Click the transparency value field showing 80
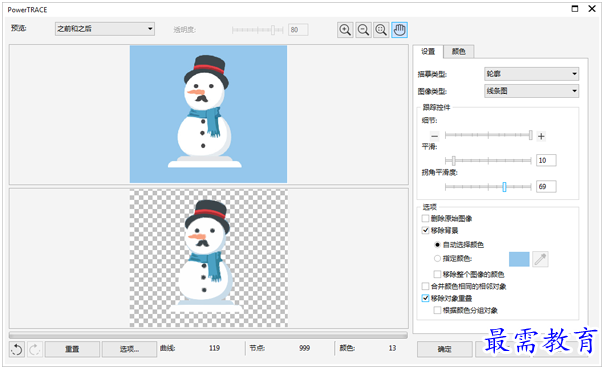The image size is (606, 372). click(x=298, y=30)
